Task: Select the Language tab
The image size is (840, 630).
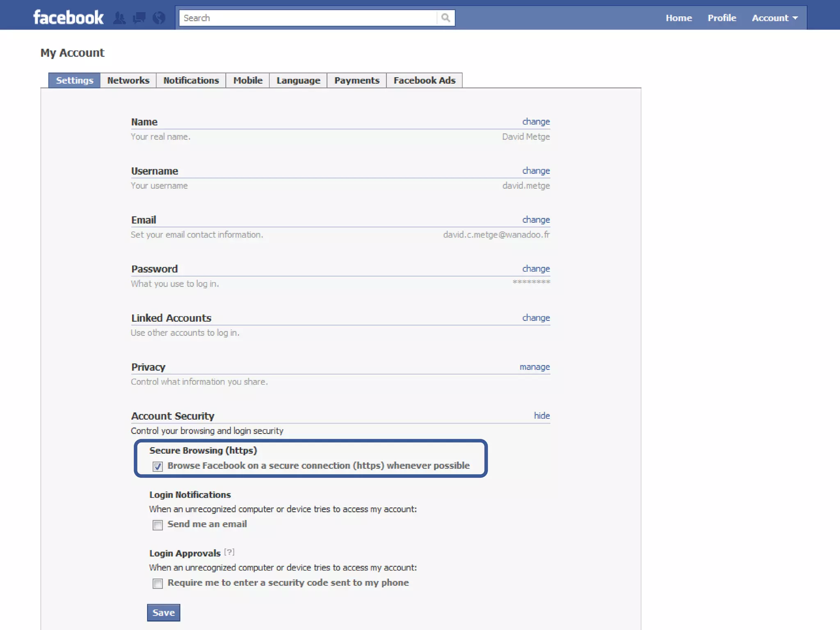Action: 298,80
